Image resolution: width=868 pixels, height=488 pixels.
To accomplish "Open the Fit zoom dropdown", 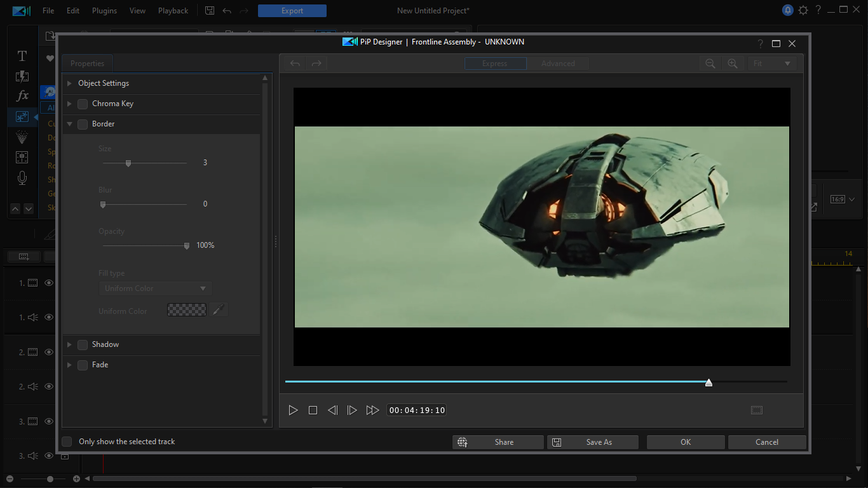I will pos(771,64).
